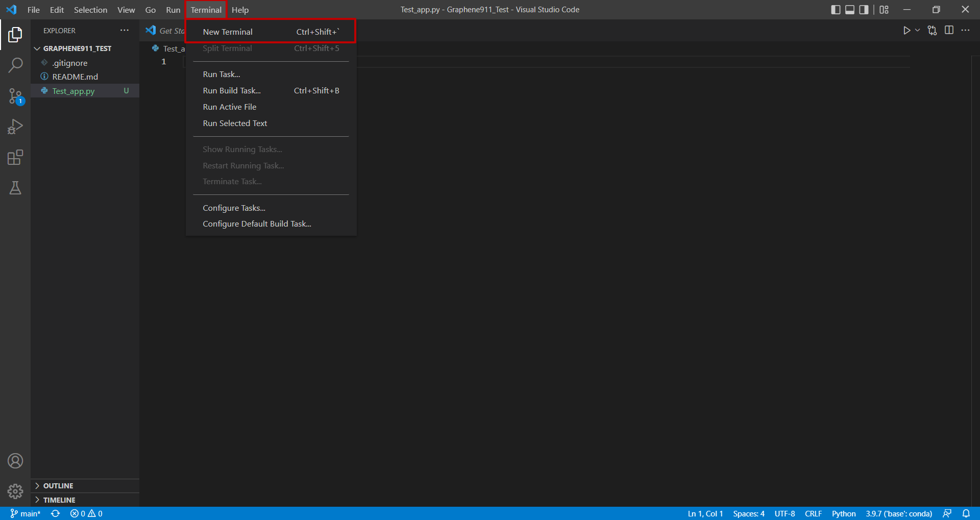980x520 pixels.
Task: Click Spaces: 4 indentation setting
Action: [749, 513]
